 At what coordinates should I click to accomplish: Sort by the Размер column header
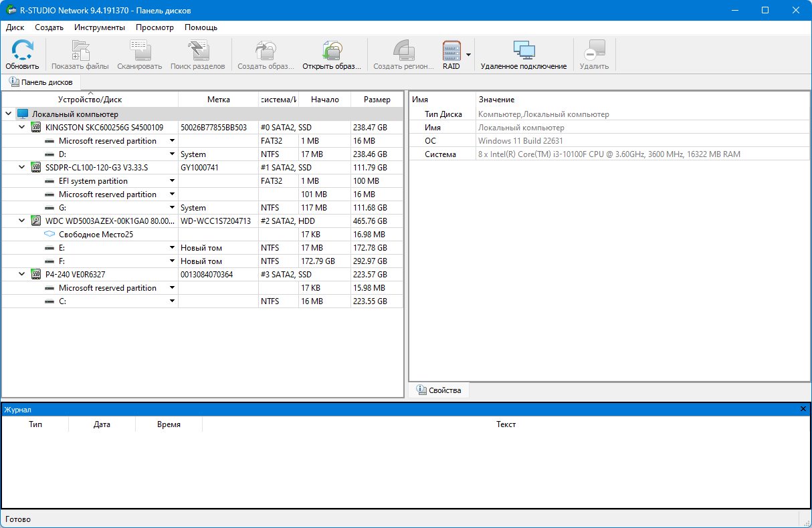click(377, 100)
